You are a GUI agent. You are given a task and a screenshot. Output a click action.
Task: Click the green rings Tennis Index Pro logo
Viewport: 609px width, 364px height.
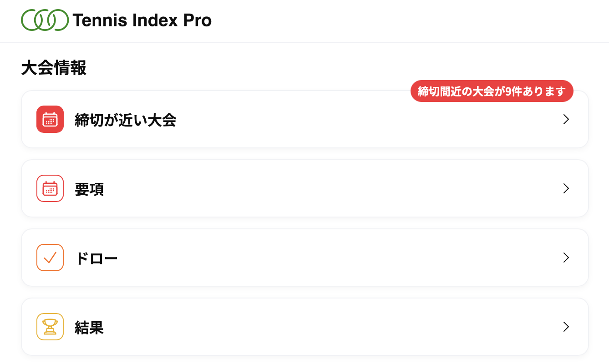click(45, 20)
